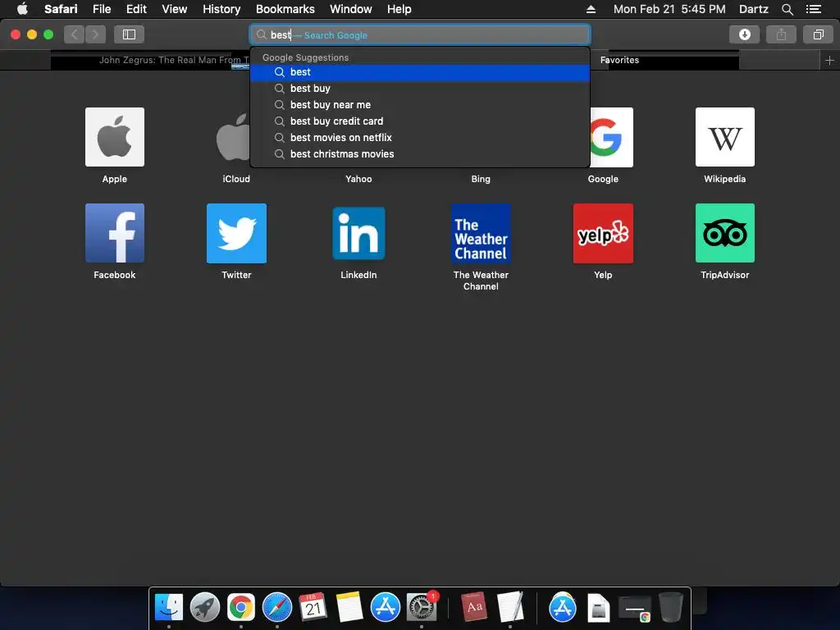Open Spotlight search in menu bar
This screenshot has height=630, width=840.
787,9
